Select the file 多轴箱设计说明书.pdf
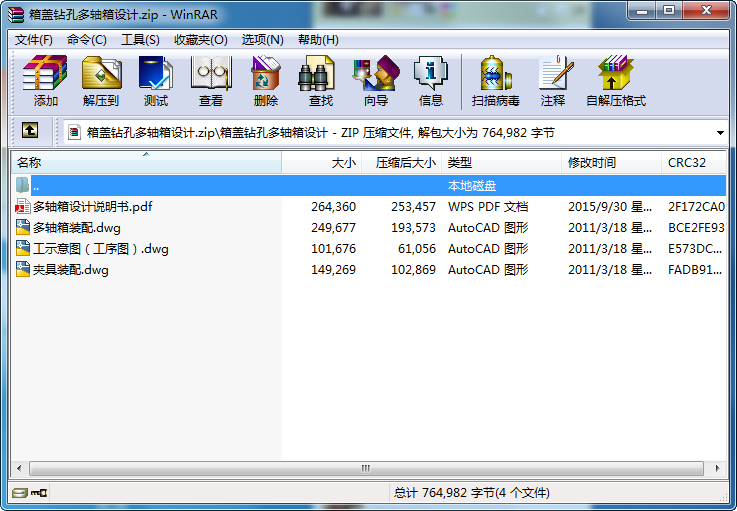This screenshot has height=511, width=737. [x=93, y=206]
